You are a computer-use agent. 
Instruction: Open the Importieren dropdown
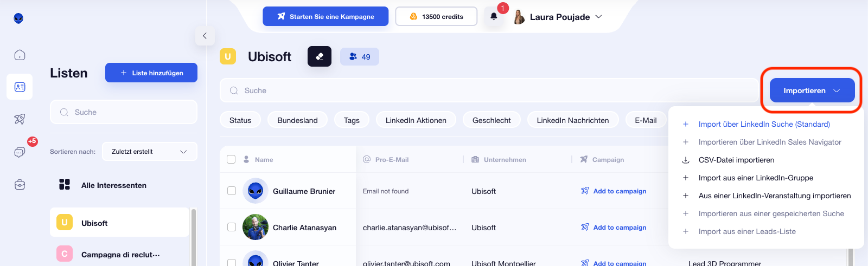point(812,90)
